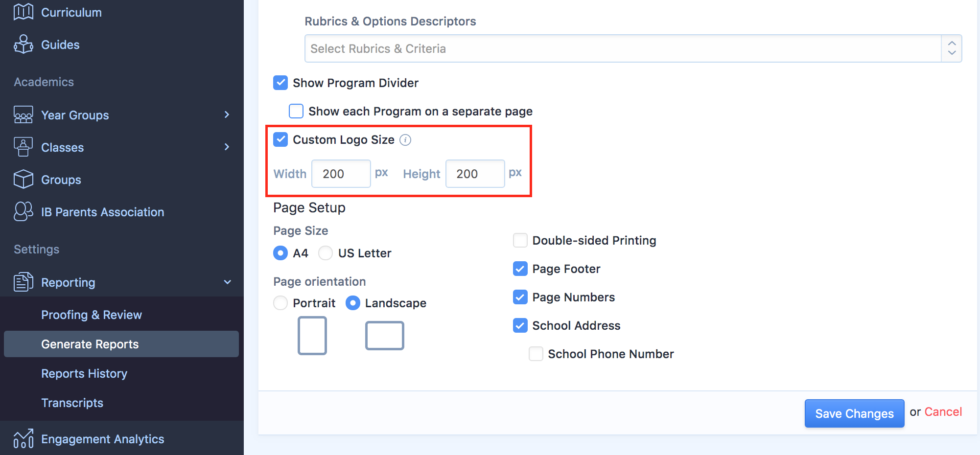Collapse the Reporting section chevron
Viewport: 980px width, 455px height.
[x=227, y=282]
